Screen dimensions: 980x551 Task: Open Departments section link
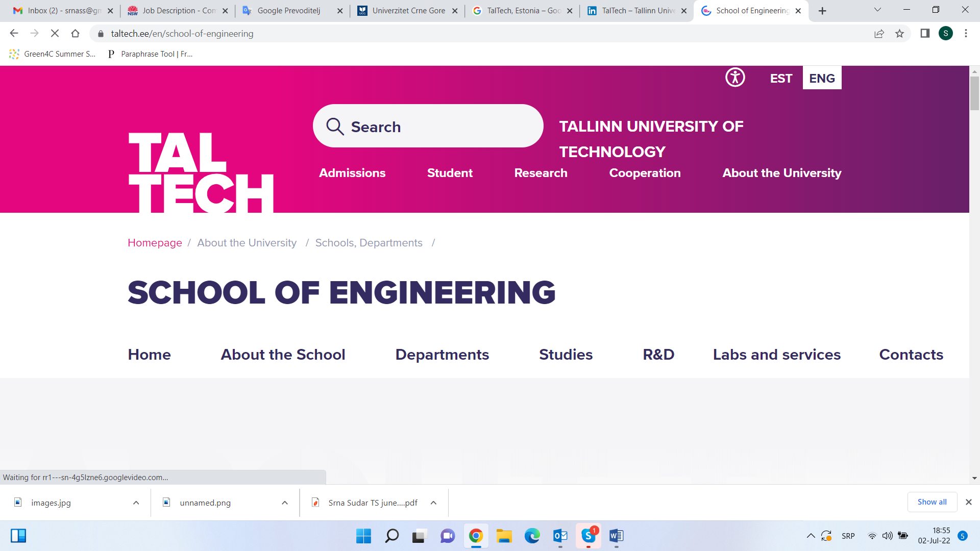click(x=442, y=355)
